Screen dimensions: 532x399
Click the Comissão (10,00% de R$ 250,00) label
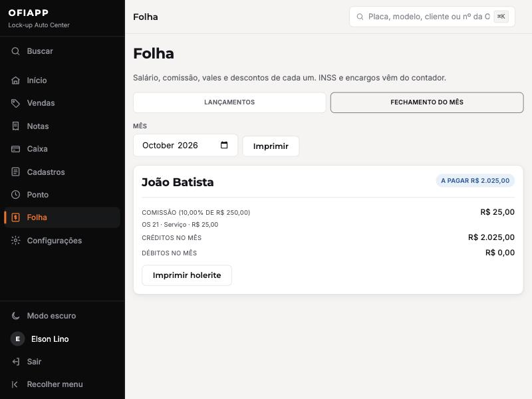[x=196, y=213]
